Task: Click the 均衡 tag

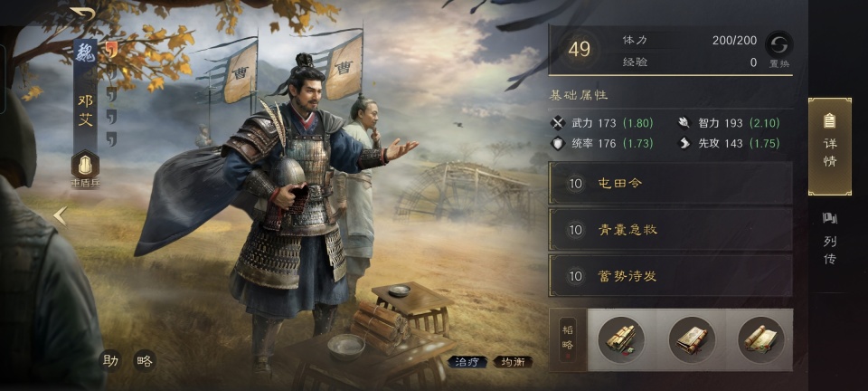Action: (513, 362)
